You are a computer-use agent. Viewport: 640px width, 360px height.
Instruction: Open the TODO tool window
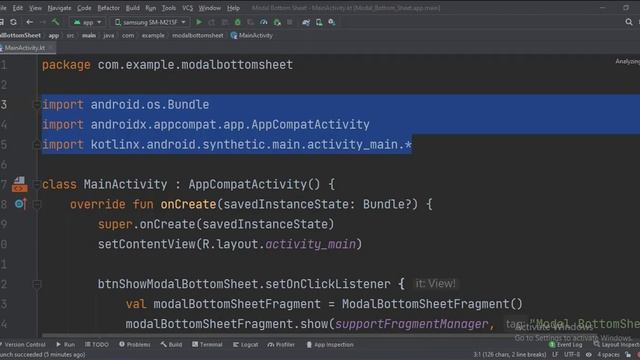pyautogui.click(x=97, y=344)
